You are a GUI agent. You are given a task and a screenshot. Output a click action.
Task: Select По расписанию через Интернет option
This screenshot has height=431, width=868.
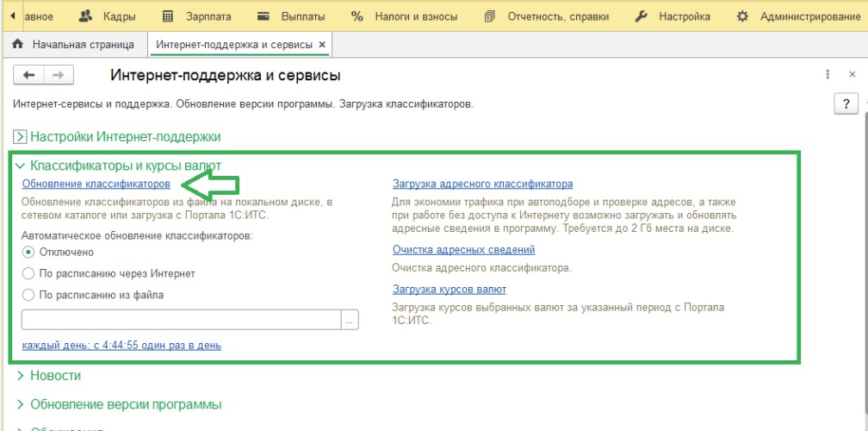click(x=28, y=273)
